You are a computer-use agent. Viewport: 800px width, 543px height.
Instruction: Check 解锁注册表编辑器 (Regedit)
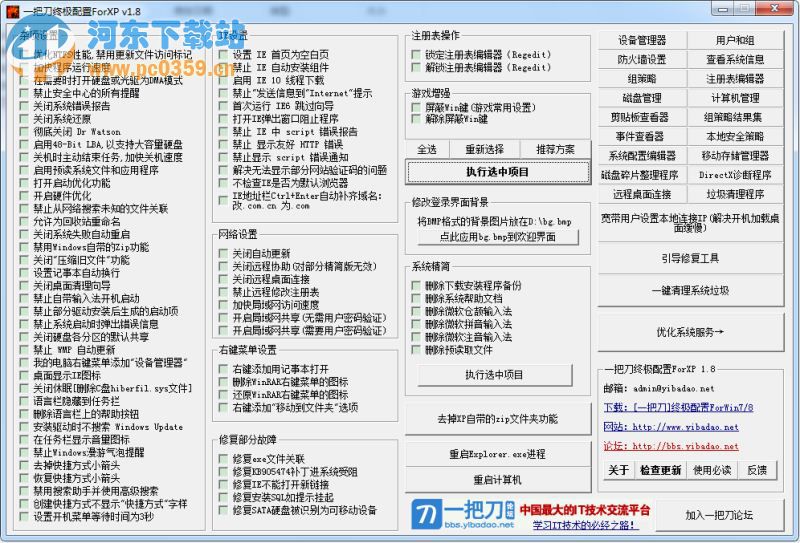coord(416,67)
